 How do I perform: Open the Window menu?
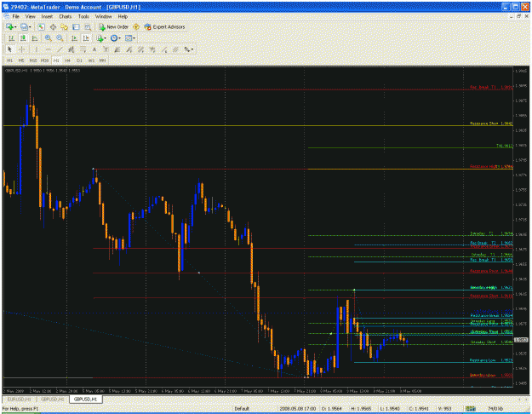(103, 16)
